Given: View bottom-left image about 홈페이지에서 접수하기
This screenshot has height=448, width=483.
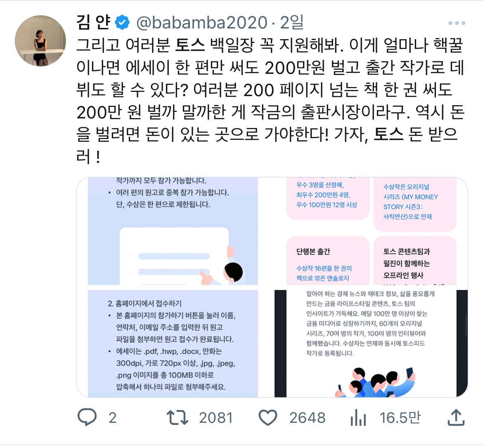Looking at the screenshot, I should click(x=173, y=344).
